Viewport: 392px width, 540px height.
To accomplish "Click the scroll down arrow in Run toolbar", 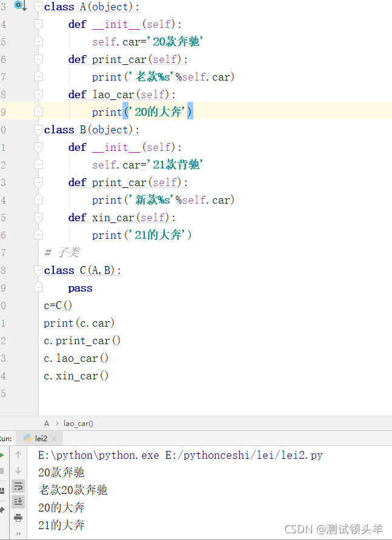I will click(x=18, y=470).
